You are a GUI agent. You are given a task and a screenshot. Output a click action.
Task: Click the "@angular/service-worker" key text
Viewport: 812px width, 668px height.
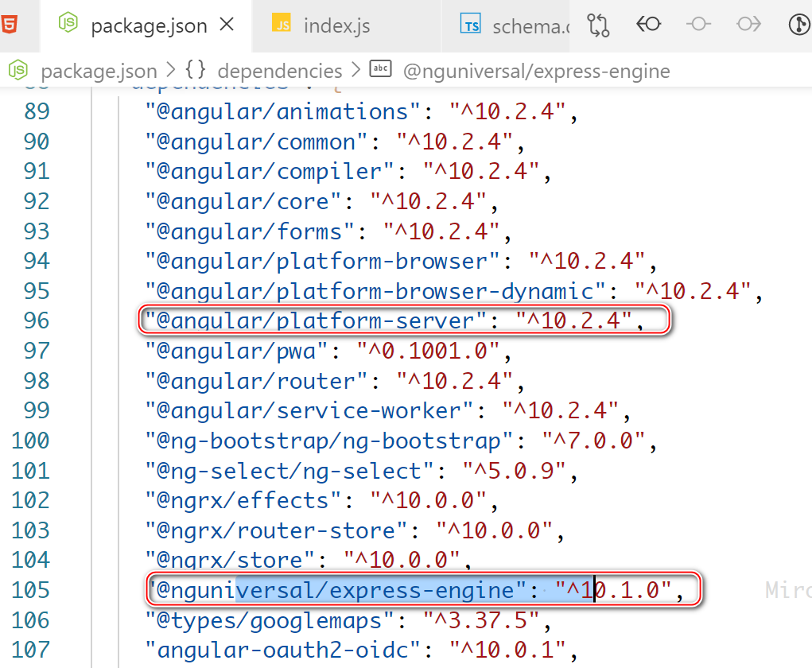click(x=309, y=410)
